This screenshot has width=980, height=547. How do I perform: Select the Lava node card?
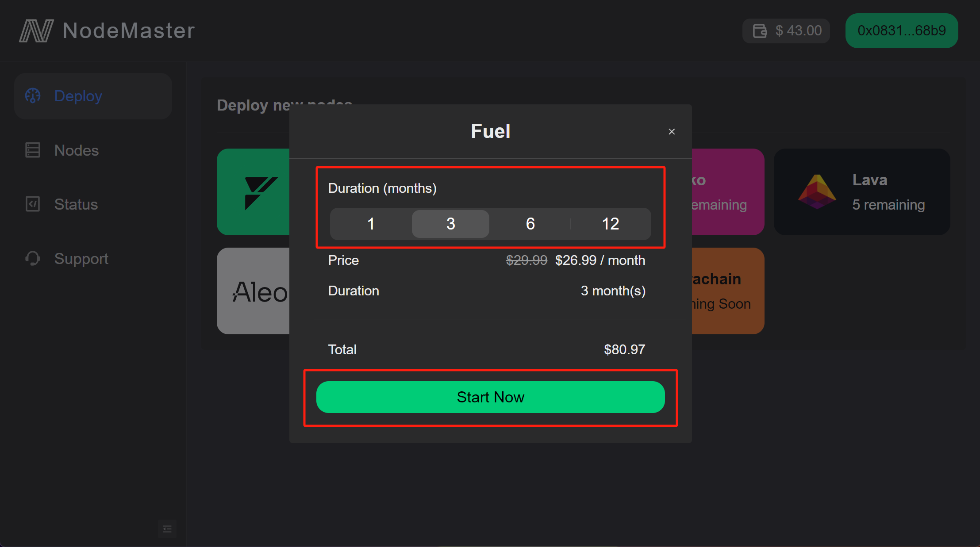861,192
